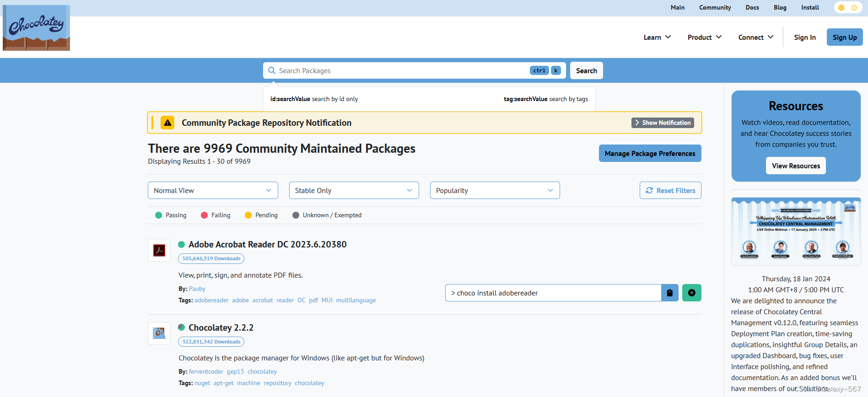The width and height of the screenshot is (868, 397).
Task: Open the Stable Only dropdown
Action: pos(354,190)
